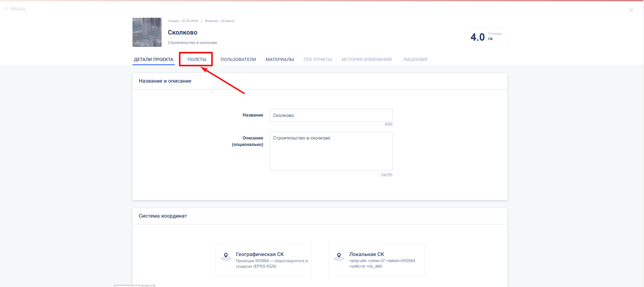Go to the Пользователи tab

238,59
